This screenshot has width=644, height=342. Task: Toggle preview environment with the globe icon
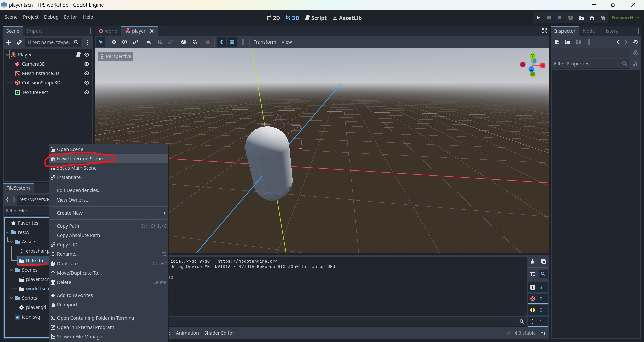[x=232, y=42]
